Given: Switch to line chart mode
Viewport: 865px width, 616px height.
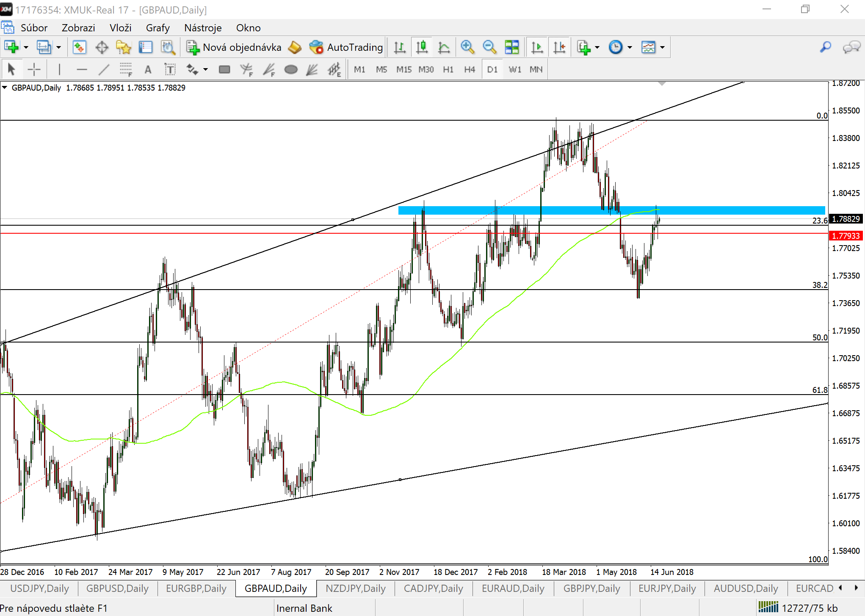Looking at the screenshot, I should click(x=444, y=47).
